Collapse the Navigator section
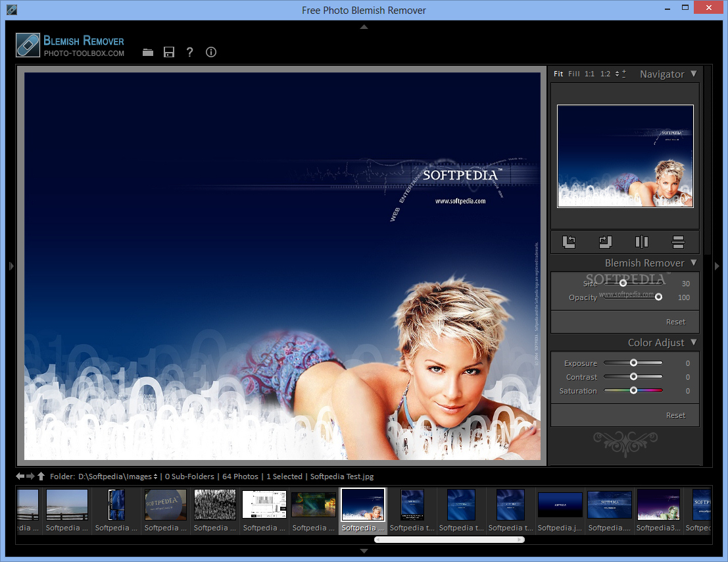Viewport: 728px width, 562px height. click(694, 74)
